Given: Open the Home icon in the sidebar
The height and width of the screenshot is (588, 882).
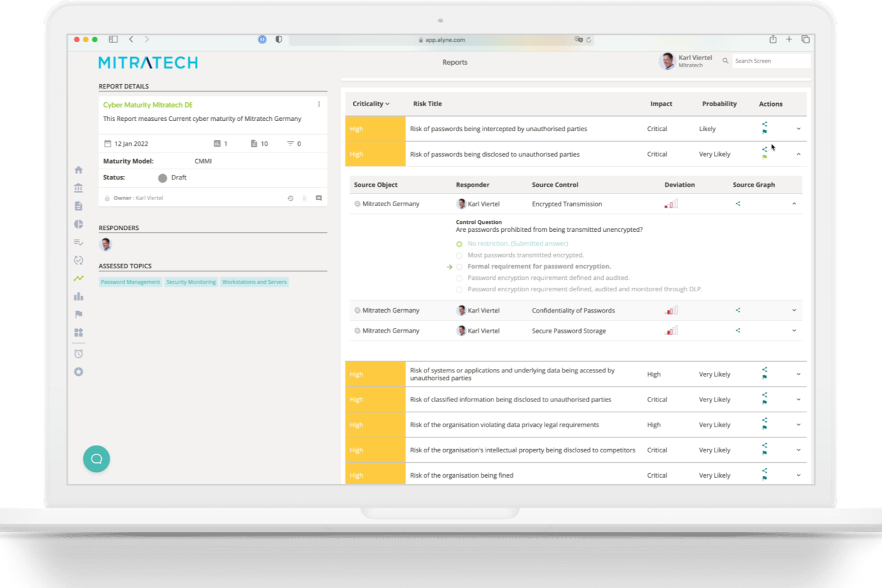Looking at the screenshot, I should click(x=78, y=170).
